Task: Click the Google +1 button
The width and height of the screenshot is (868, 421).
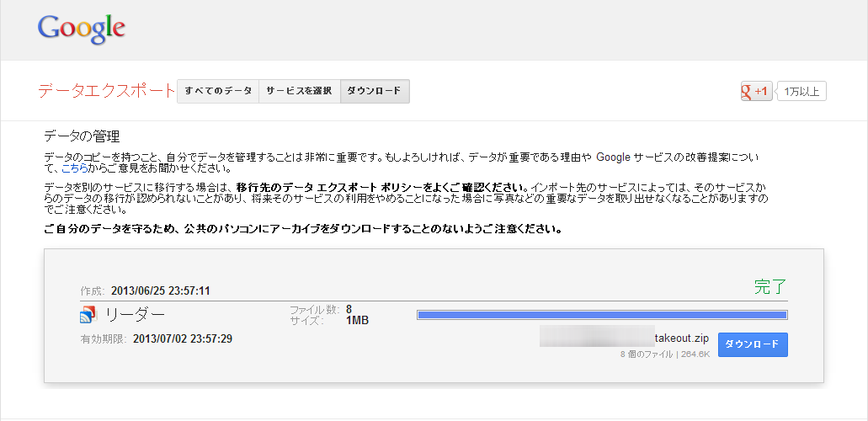Action: [756, 91]
